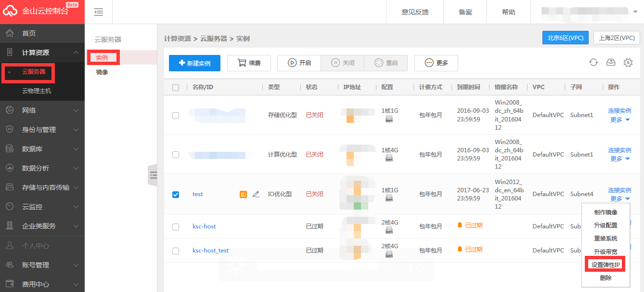Choose 重装系统 in the context menu
This screenshot has width=644, height=292.
point(605,239)
